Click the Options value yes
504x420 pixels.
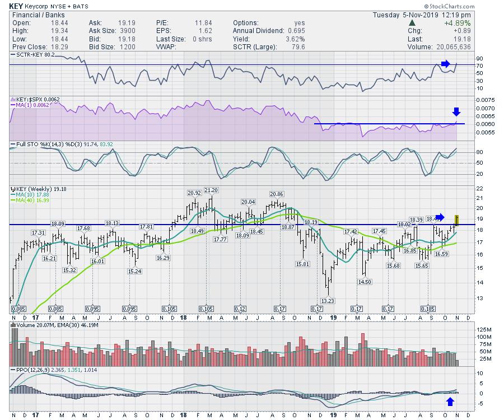coord(300,23)
